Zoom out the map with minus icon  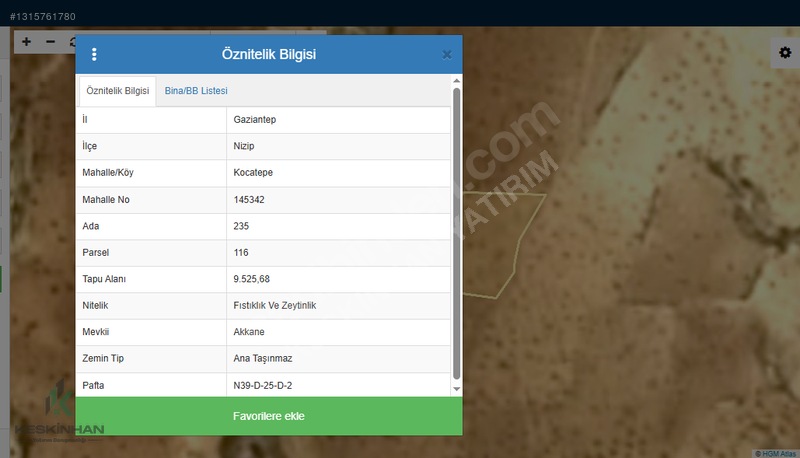coord(51,42)
